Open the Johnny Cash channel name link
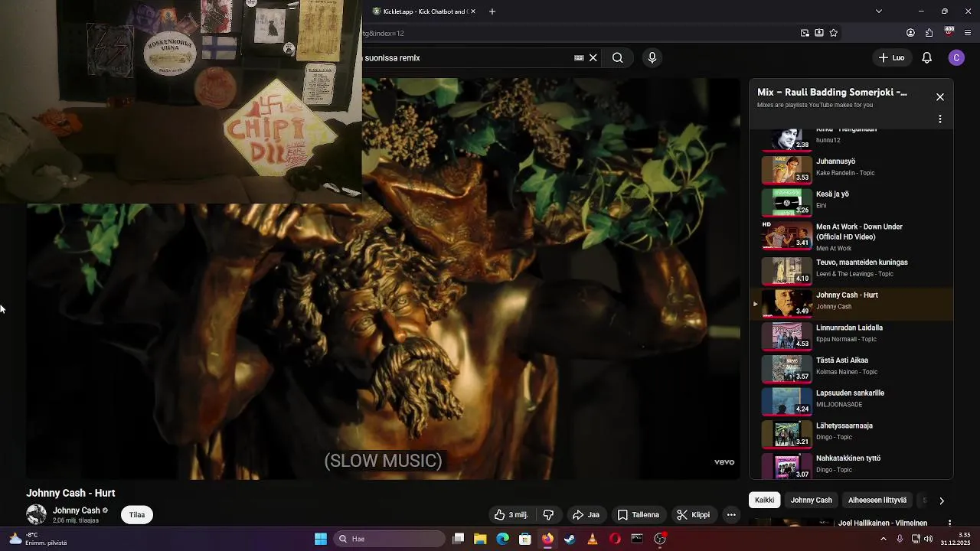Screen dimensions: 980x551 (x=77, y=510)
